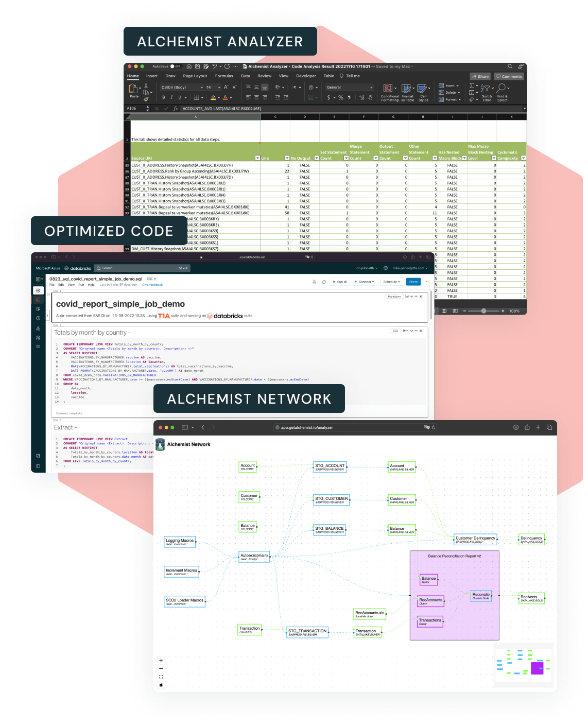Click the Save icon in Excel title bar

tap(198, 66)
